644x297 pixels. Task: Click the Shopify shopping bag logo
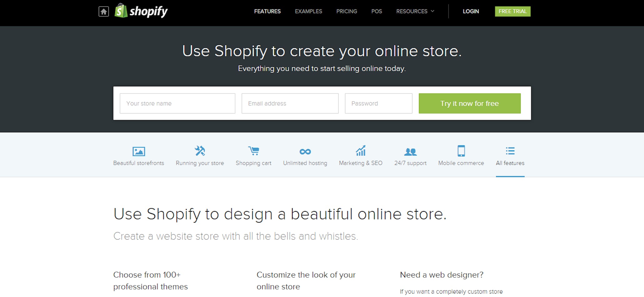coord(121,10)
